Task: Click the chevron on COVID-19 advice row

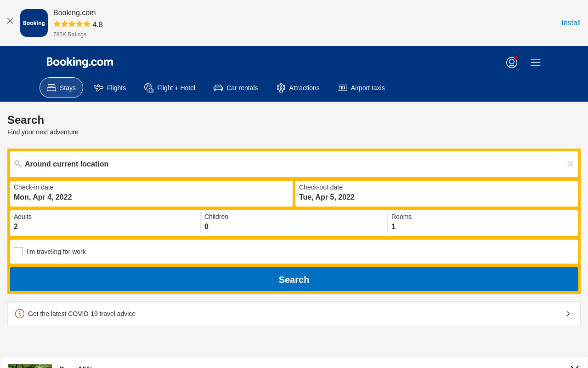Action: tap(568, 314)
